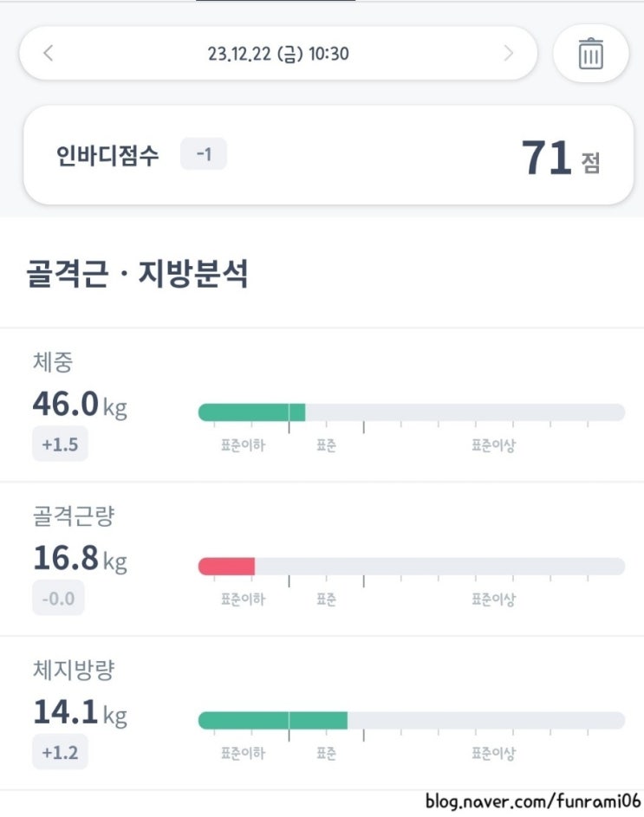Click the 체지방량 green progress bar
The width and height of the screenshot is (644, 817).
(273, 721)
